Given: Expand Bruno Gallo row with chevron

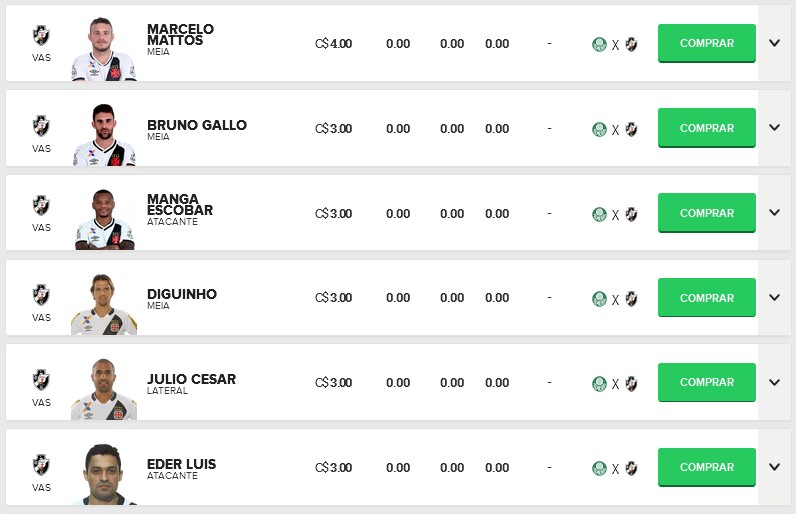Looking at the screenshot, I should [x=774, y=128].
